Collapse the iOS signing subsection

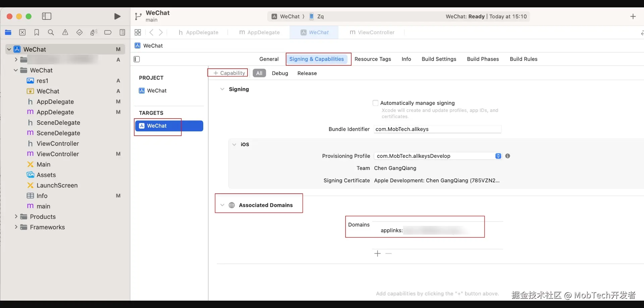point(234,144)
